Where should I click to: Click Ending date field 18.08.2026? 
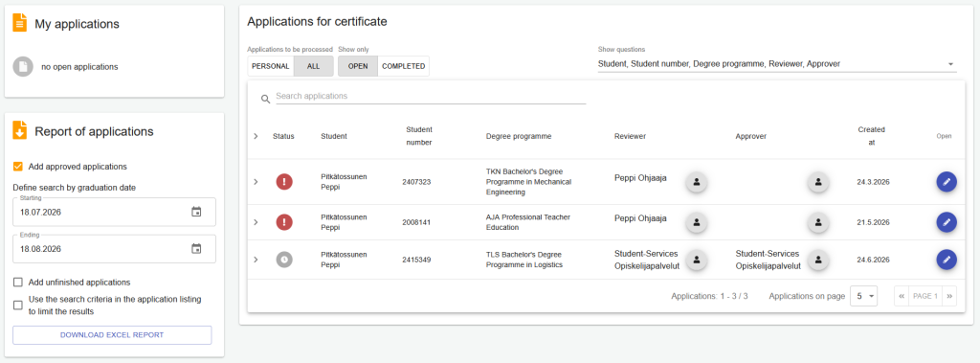pyautogui.click(x=115, y=249)
